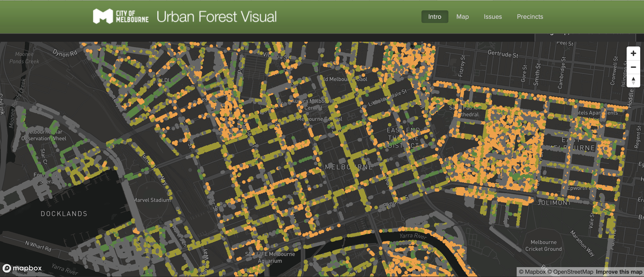Image resolution: width=644 pixels, height=277 pixels.
Task: Switch to the Map tab
Action: tap(462, 16)
